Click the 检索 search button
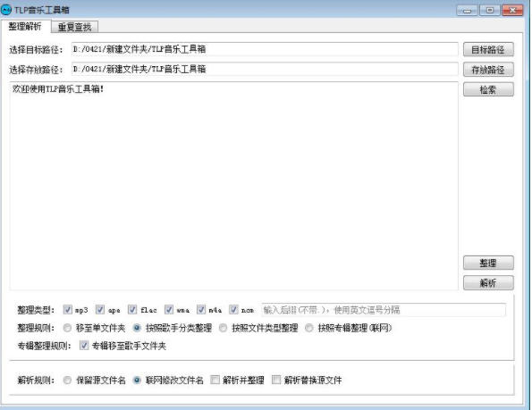 [488, 90]
